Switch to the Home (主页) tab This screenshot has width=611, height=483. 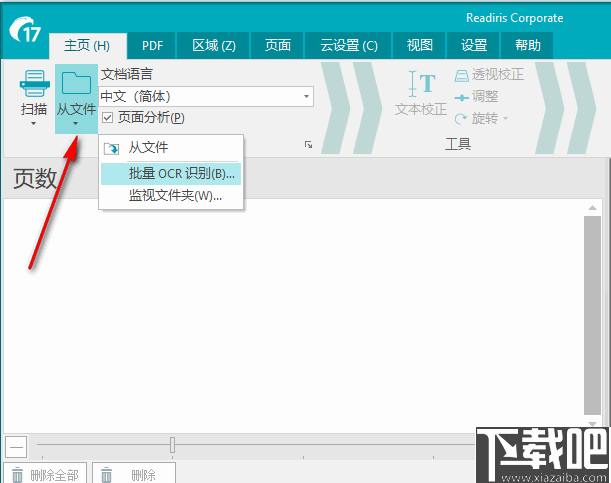pyautogui.click(x=87, y=46)
